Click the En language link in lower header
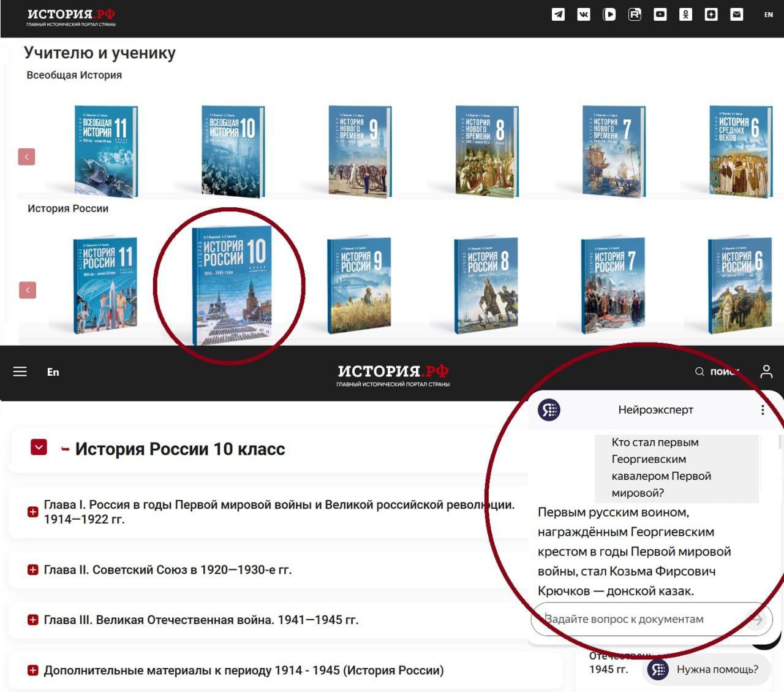This screenshot has height=692, width=784. [53, 372]
